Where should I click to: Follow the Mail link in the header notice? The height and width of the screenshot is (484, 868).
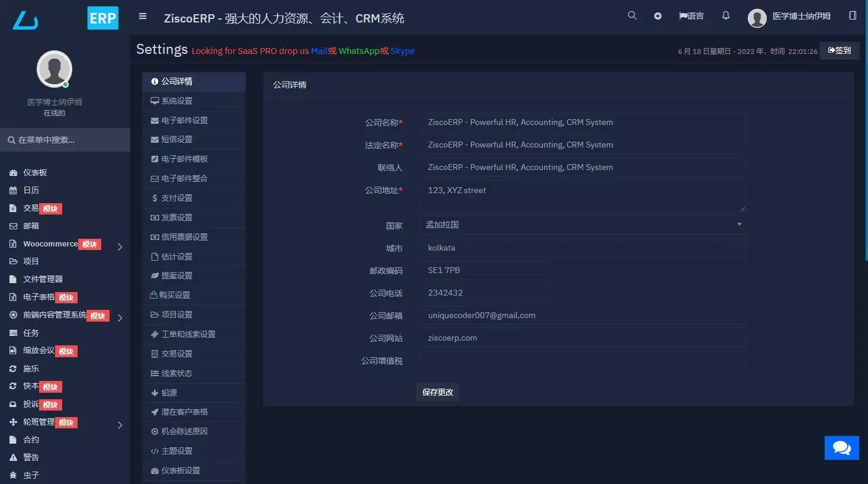click(319, 51)
